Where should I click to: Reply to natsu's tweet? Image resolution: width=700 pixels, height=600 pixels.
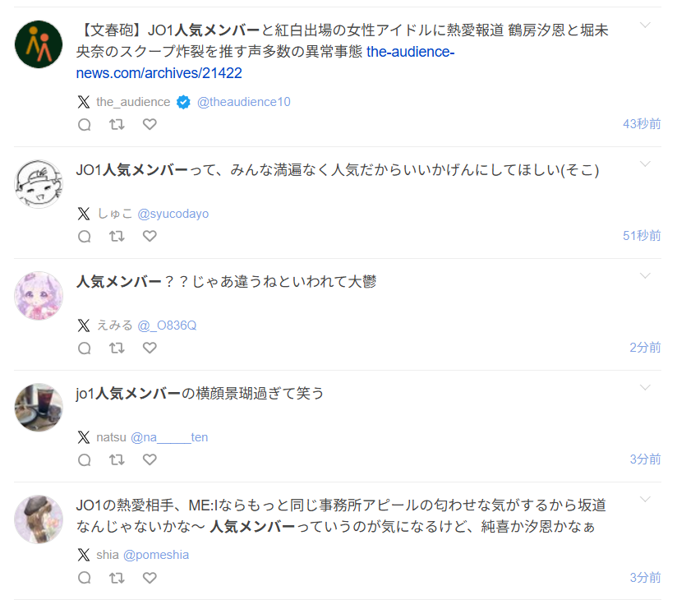84,460
